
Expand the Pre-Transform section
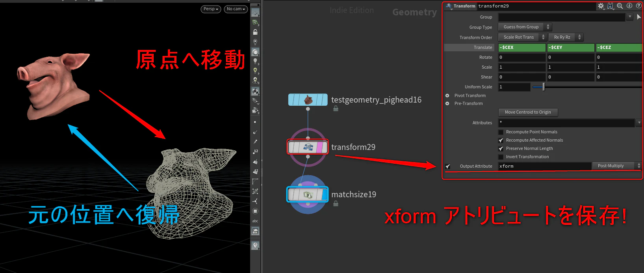(x=447, y=103)
